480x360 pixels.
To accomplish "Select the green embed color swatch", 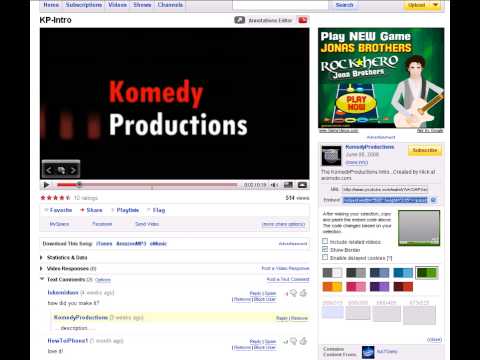I will (427, 273).
